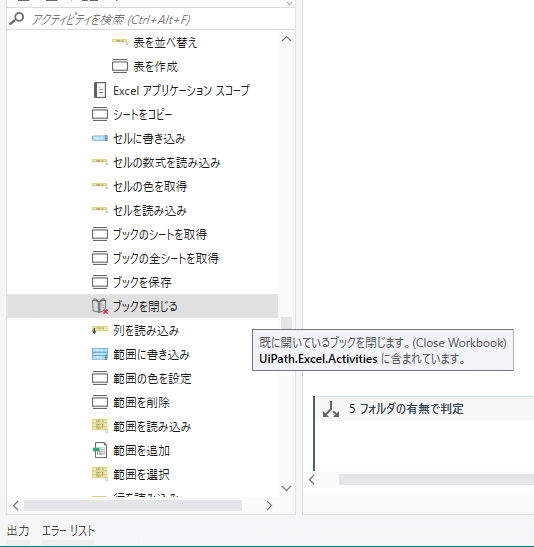The height and width of the screenshot is (547, 534).
Task: Click the search magnifier icon
Action: [16, 18]
